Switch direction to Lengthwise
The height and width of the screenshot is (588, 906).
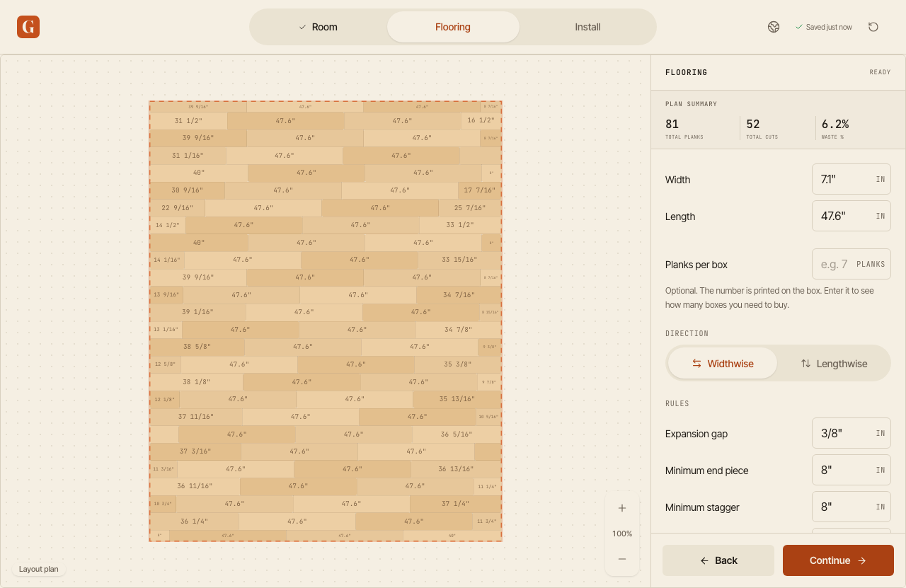[834, 364]
